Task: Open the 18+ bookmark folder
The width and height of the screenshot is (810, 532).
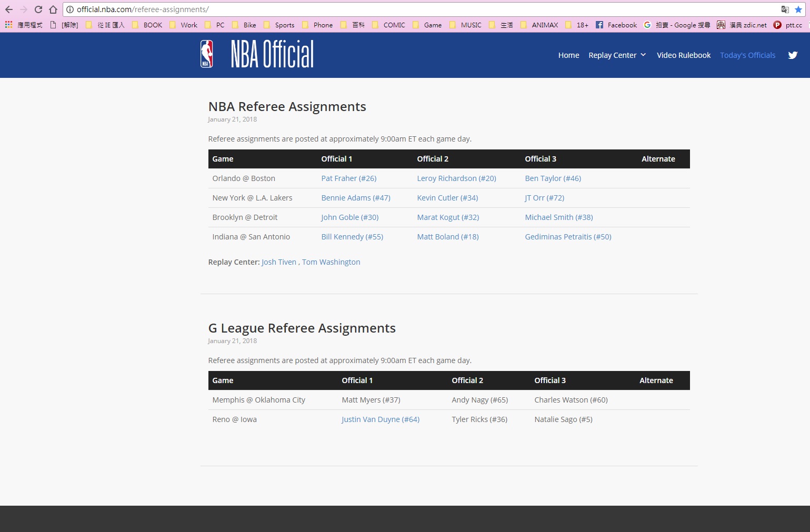Action: coord(577,25)
